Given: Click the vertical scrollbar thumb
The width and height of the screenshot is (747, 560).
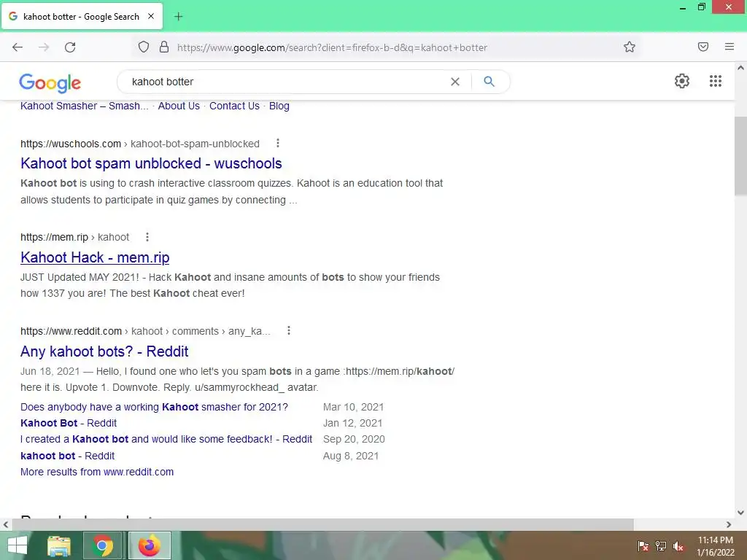Looking at the screenshot, I should pos(740,156).
